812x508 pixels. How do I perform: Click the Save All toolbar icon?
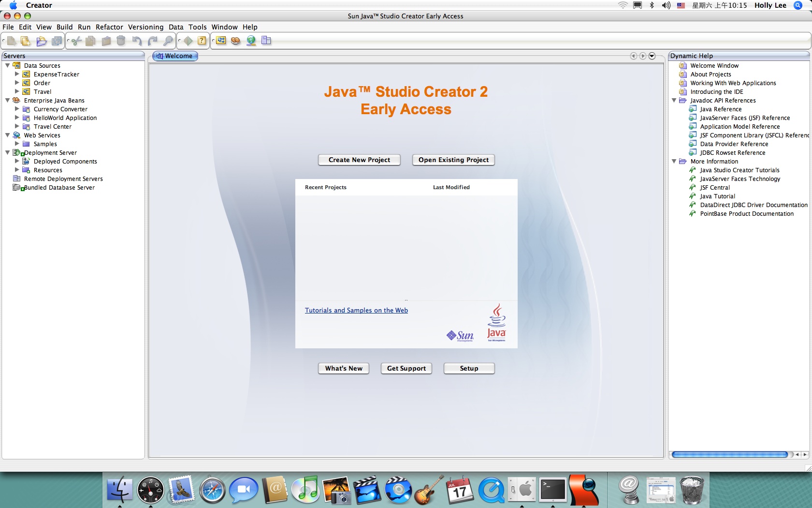click(57, 41)
